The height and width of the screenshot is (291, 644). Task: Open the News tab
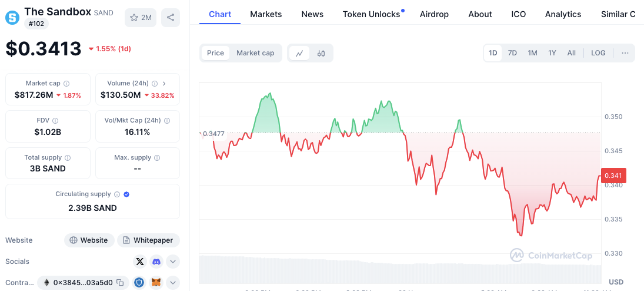pos(312,14)
